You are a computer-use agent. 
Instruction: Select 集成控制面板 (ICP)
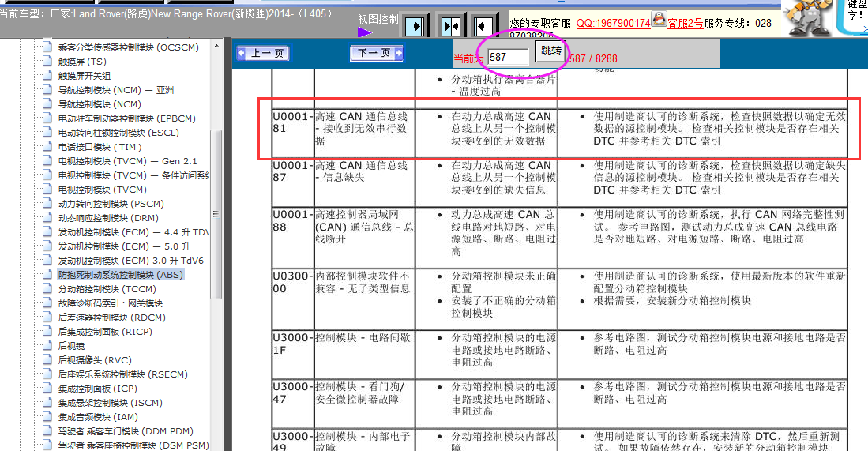(97, 389)
